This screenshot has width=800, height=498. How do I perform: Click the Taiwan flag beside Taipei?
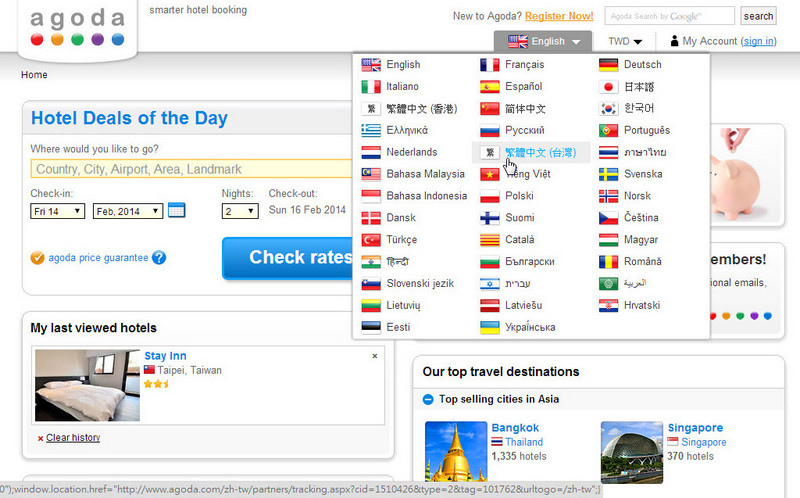149,370
